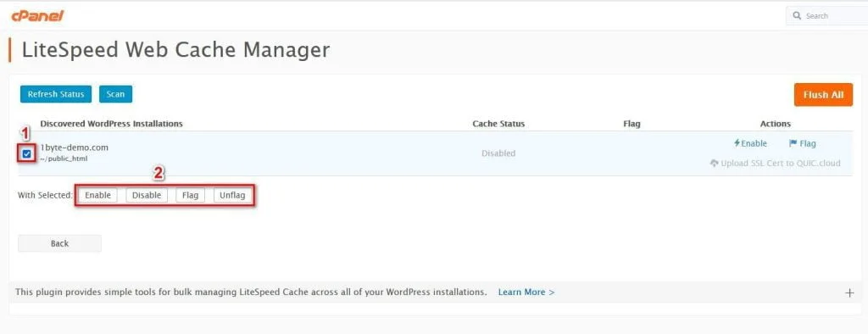Expand the plugin info with plus icon
Screen dimensions: 868x334
coord(850,293)
